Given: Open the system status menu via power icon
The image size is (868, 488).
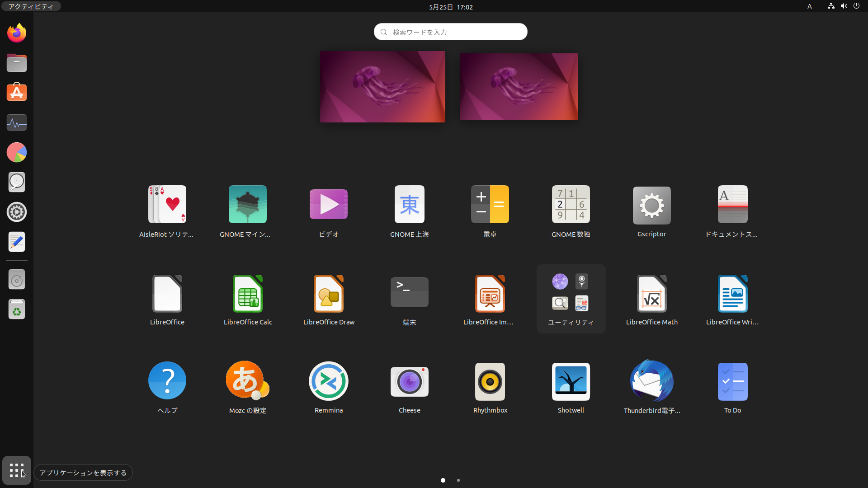Looking at the screenshot, I should pyautogui.click(x=857, y=6).
